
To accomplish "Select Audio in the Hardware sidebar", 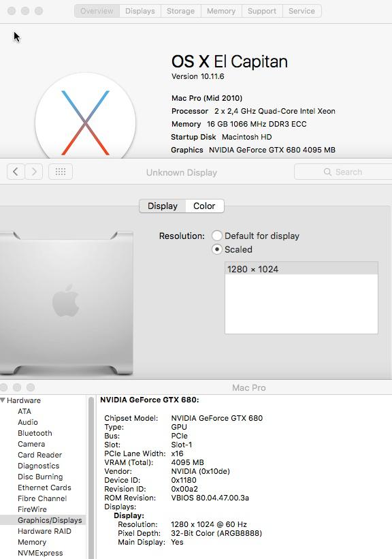I will pyautogui.click(x=28, y=422).
